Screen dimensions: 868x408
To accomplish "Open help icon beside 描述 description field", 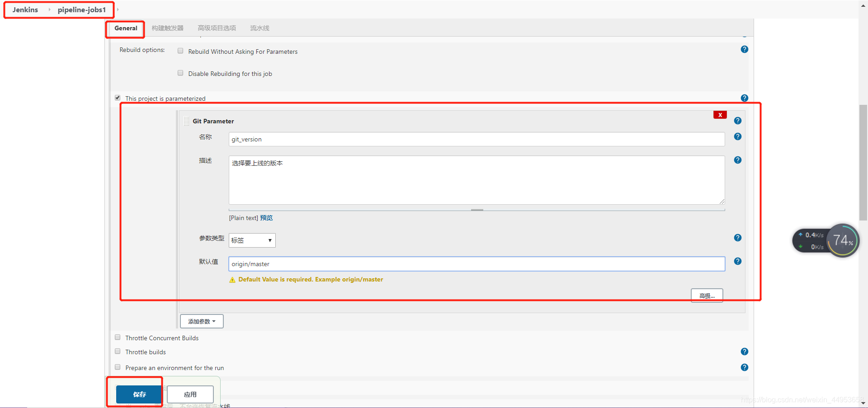I will [737, 160].
